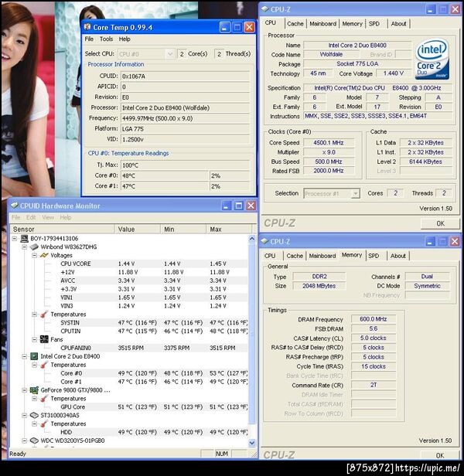
Task: Click the thermometer icon under GeForce 9800 GTX
Action: click(x=44, y=398)
